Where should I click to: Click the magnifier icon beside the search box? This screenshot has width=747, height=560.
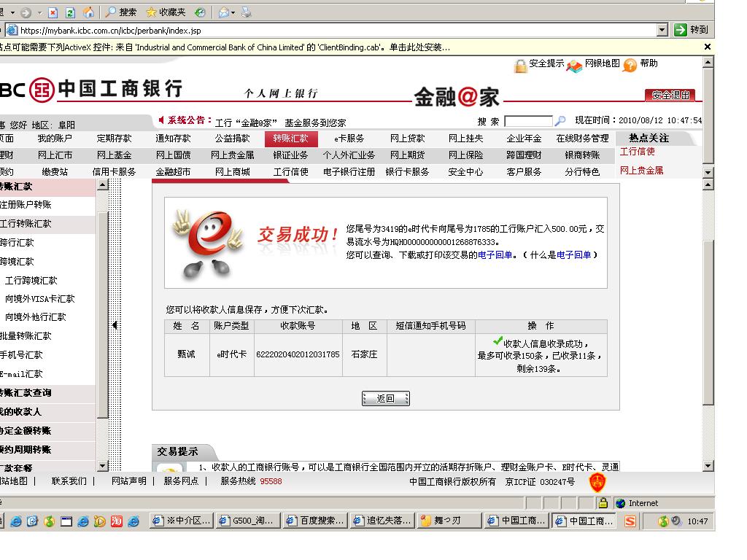click(x=560, y=121)
